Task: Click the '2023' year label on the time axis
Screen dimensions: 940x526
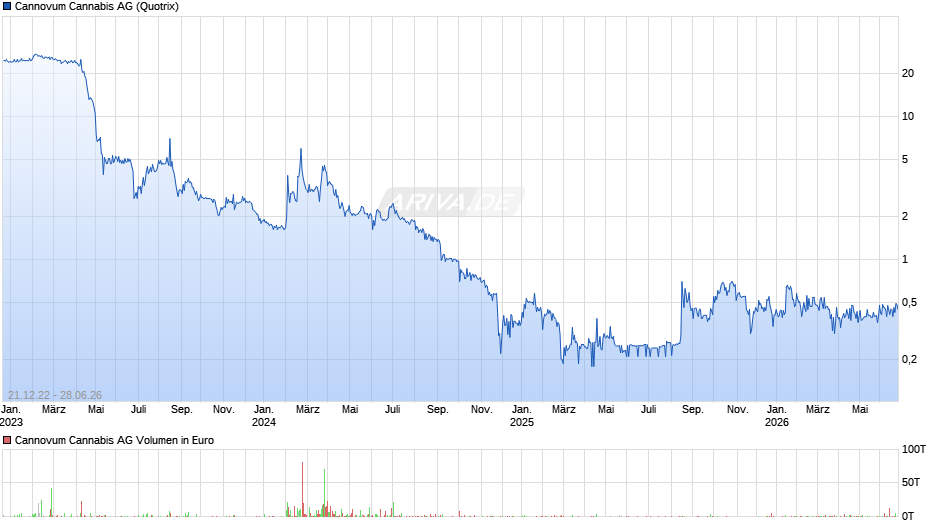Action: pyautogui.click(x=11, y=422)
